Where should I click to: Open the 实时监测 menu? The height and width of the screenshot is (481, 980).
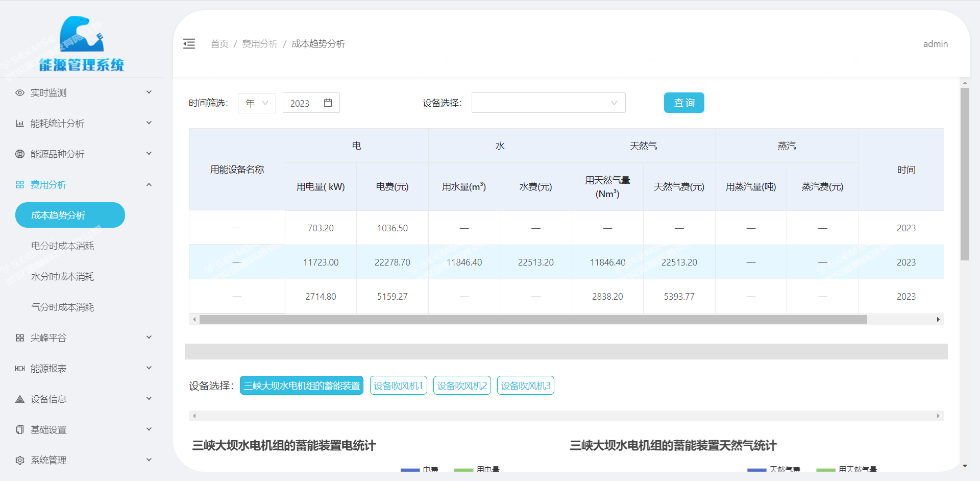tap(82, 93)
